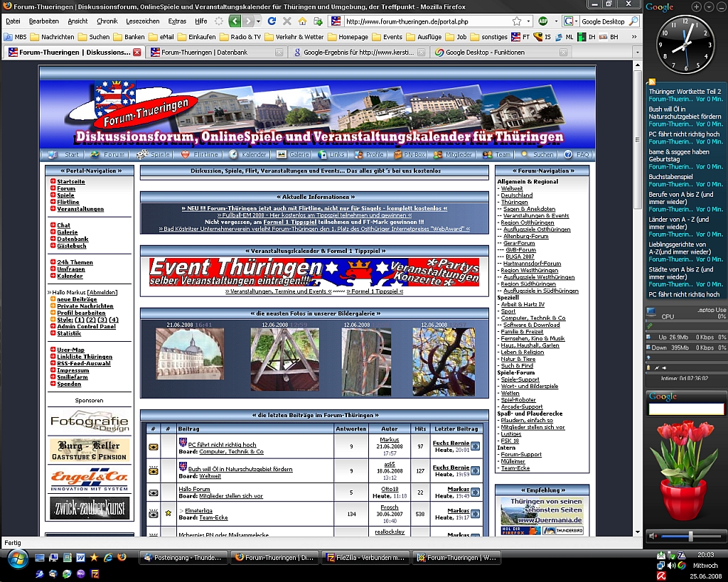Launch Internet Explorer from quick launch
This screenshot has width=728, height=582.
108,557
